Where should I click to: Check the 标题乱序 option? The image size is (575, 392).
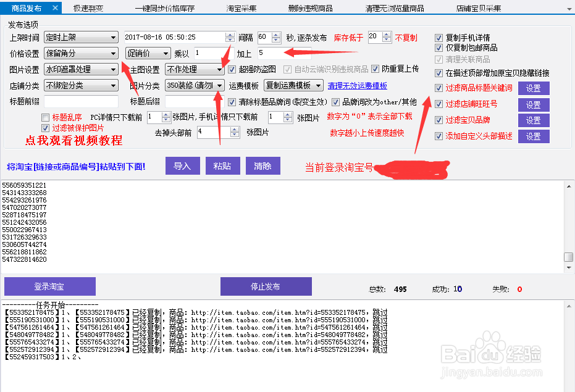(x=44, y=117)
